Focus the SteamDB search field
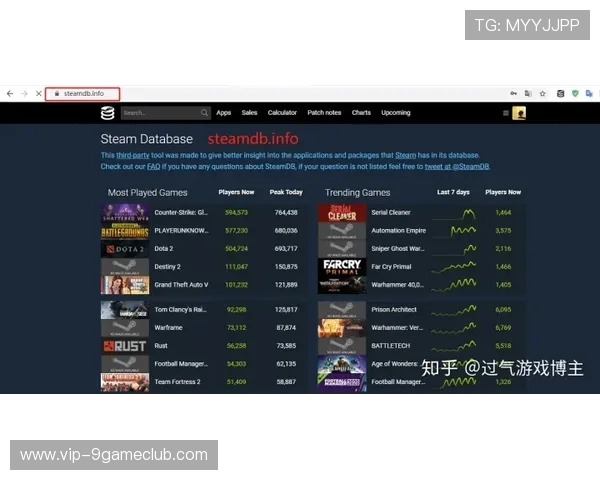 tap(160, 113)
